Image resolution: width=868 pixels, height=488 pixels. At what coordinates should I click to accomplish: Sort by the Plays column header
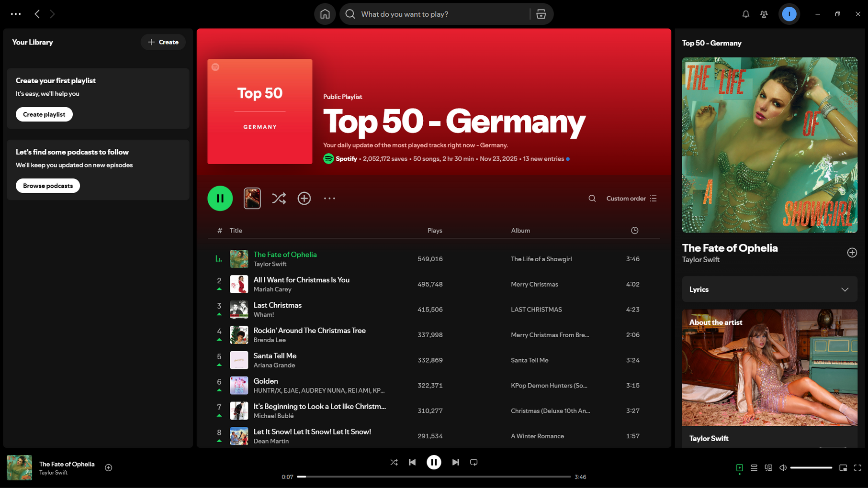tap(435, 231)
